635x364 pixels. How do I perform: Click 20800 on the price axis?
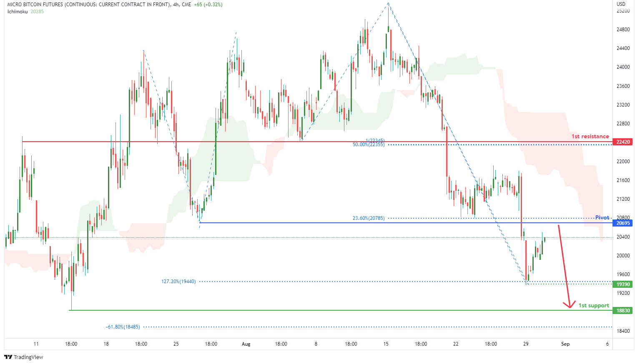point(623,218)
